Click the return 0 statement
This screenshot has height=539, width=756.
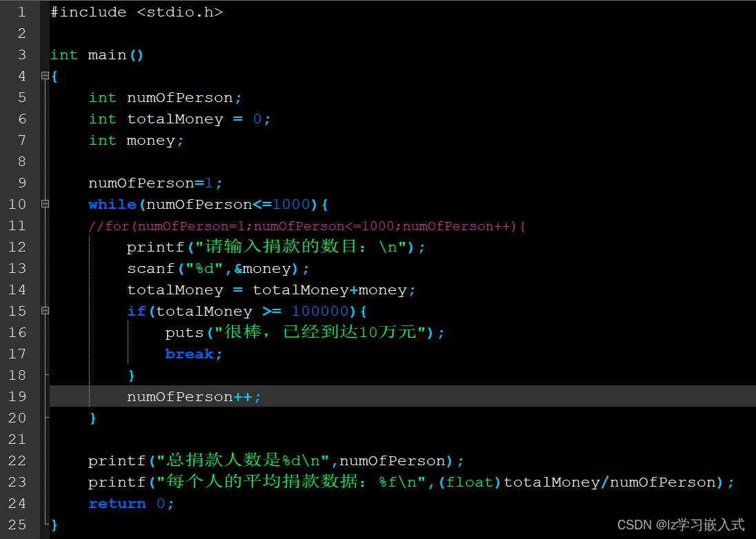pyautogui.click(x=128, y=503)
